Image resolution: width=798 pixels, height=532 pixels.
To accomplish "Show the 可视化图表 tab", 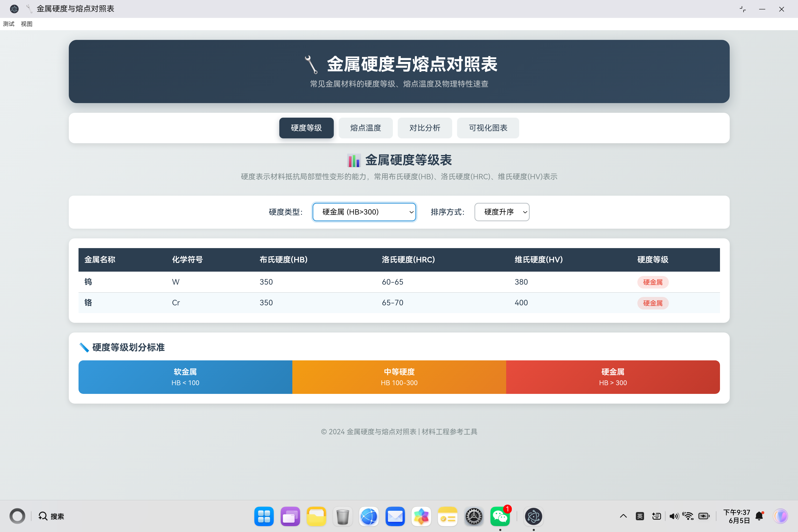I will tap(488, 128).
